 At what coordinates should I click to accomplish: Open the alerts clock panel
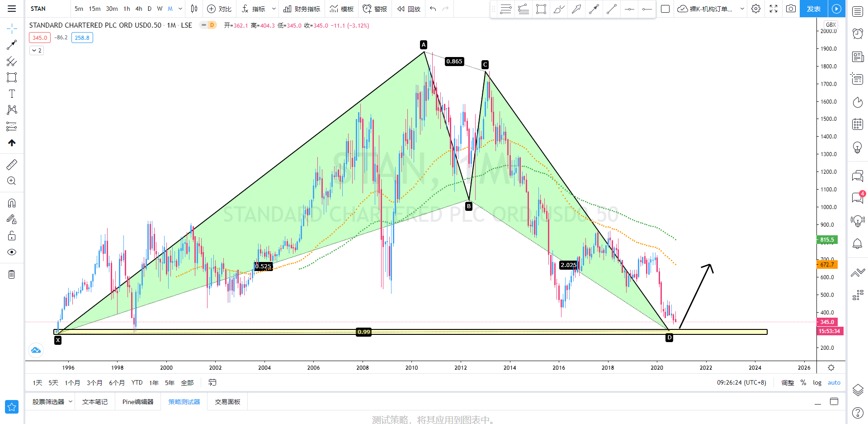tap(858, 33)
